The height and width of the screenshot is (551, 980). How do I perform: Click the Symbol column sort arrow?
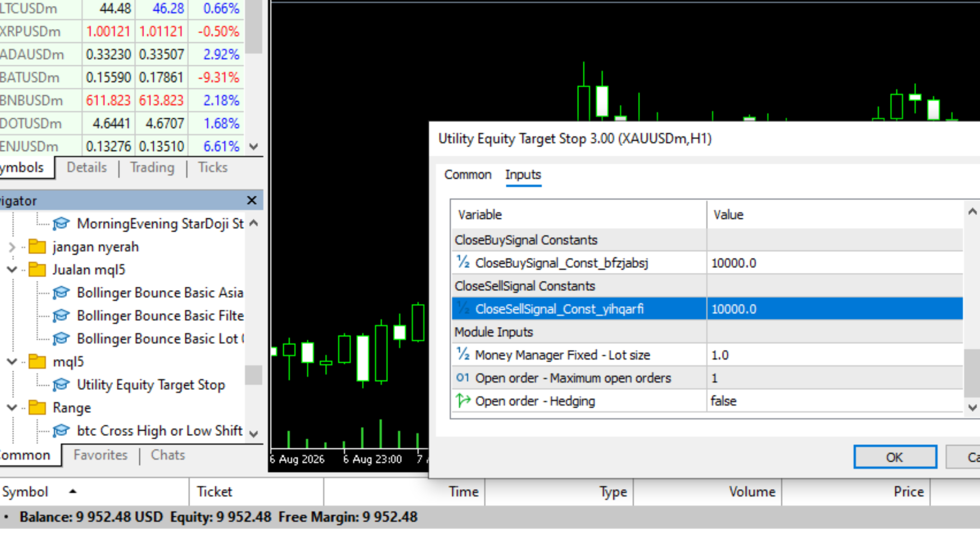pos(72,491)
